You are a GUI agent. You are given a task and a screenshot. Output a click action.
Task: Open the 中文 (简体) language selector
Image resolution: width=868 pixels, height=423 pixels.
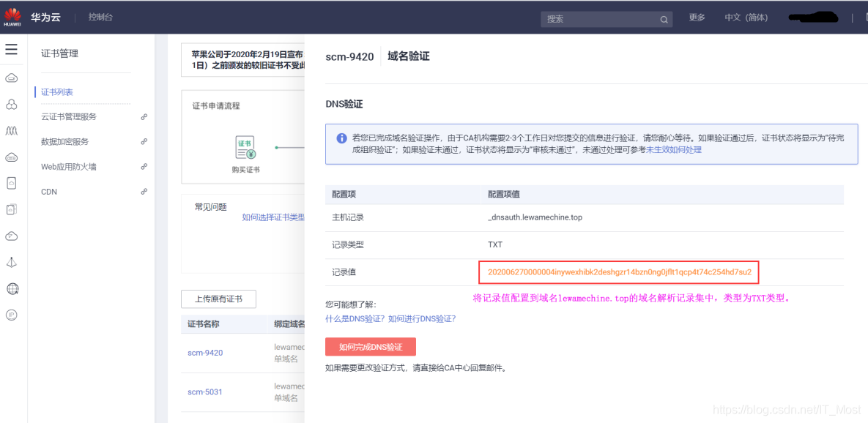click(746, 18)
